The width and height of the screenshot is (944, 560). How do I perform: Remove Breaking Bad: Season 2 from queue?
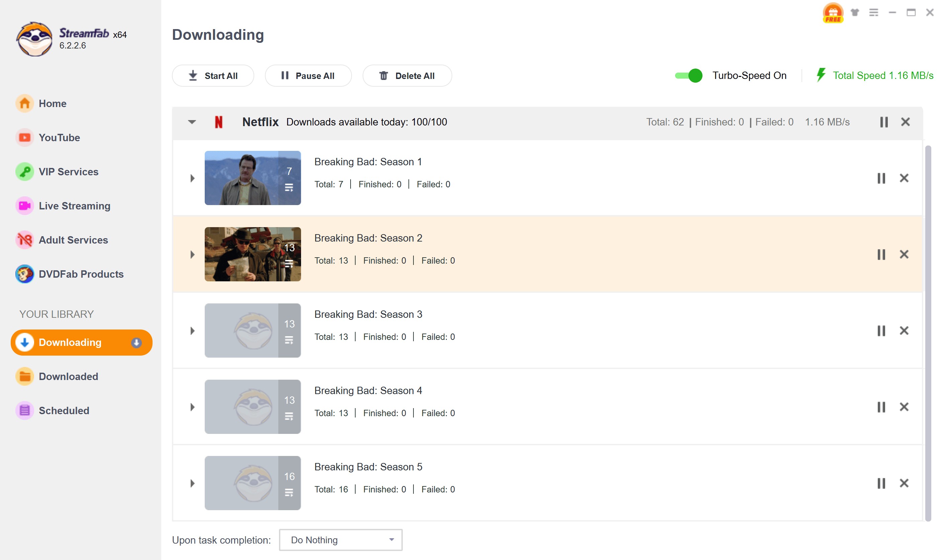(904, 254)
